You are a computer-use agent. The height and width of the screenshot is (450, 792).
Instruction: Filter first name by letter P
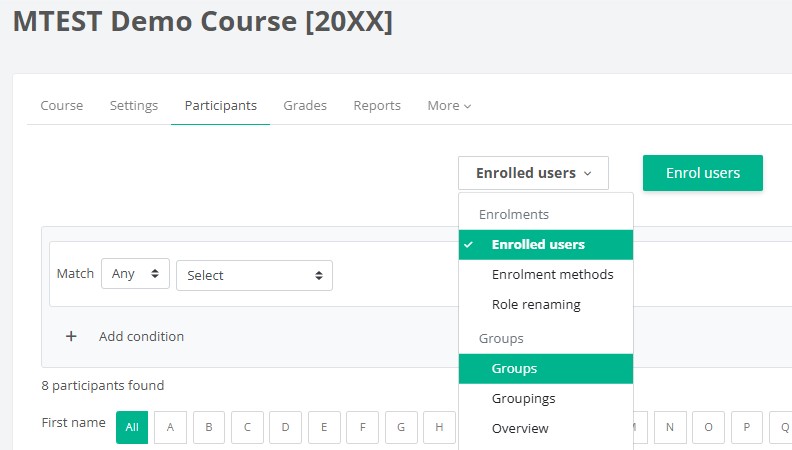pyautogui.click(x=747, y=427)
